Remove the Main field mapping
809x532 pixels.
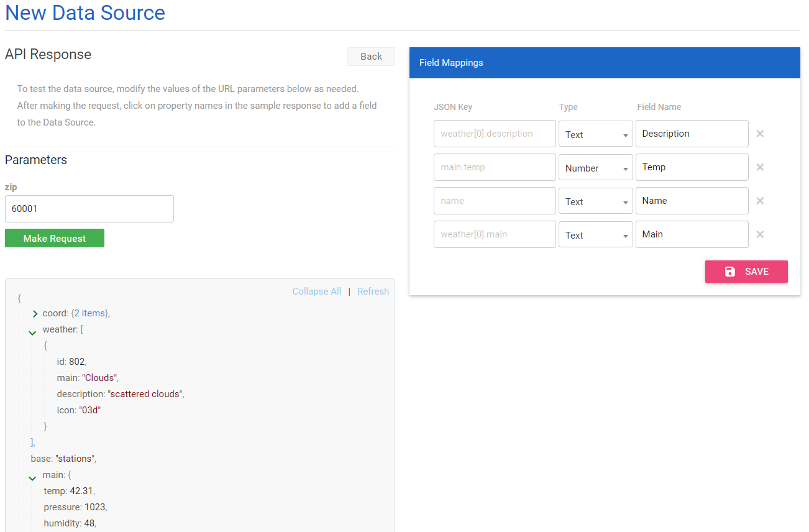coord(760,234)
